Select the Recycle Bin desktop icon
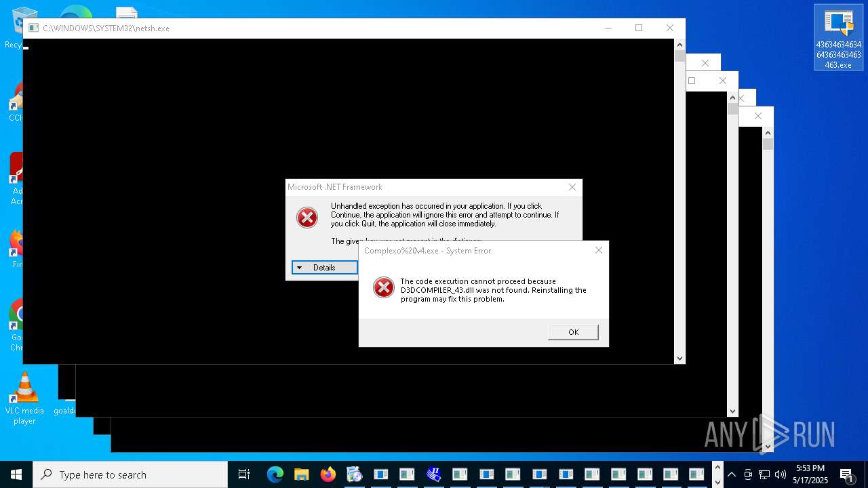 15,27
